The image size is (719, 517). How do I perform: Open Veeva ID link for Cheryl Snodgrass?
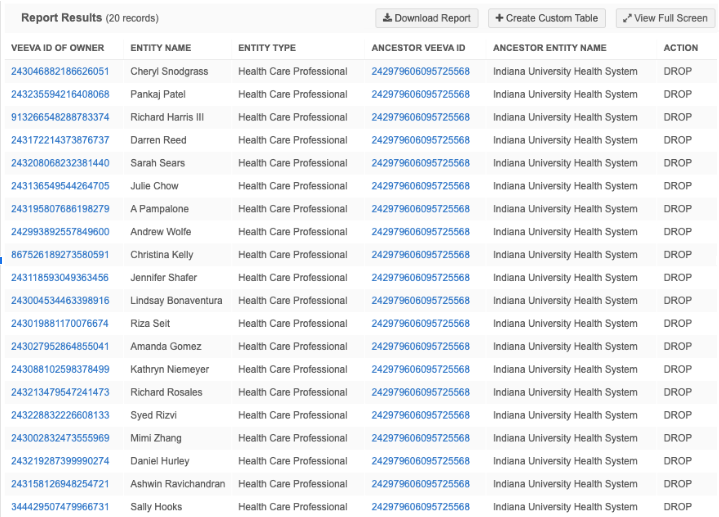click(60, 71)
